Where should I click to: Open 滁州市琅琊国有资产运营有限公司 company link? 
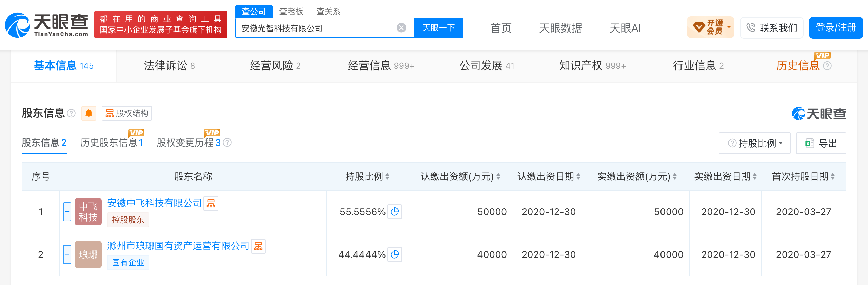coord(178,246)
